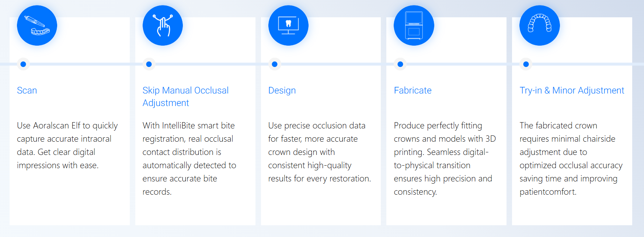
Task: Open the Scan heading link
Action: coord(27,91)
